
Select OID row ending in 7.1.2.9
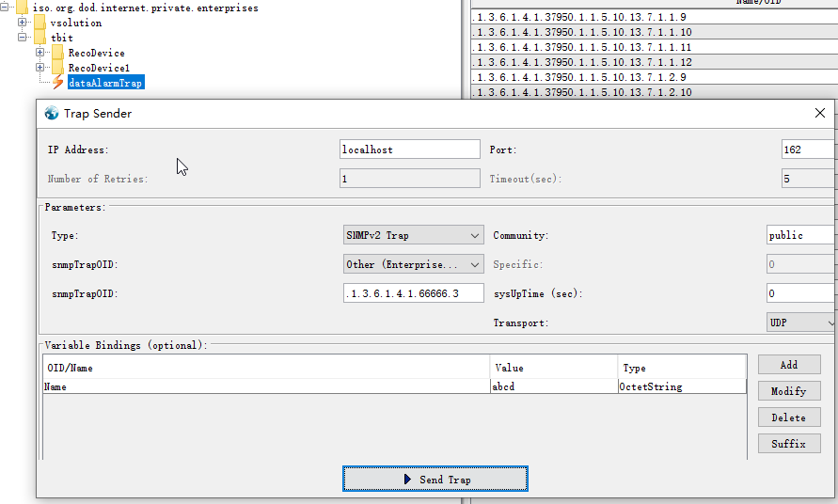655,77
